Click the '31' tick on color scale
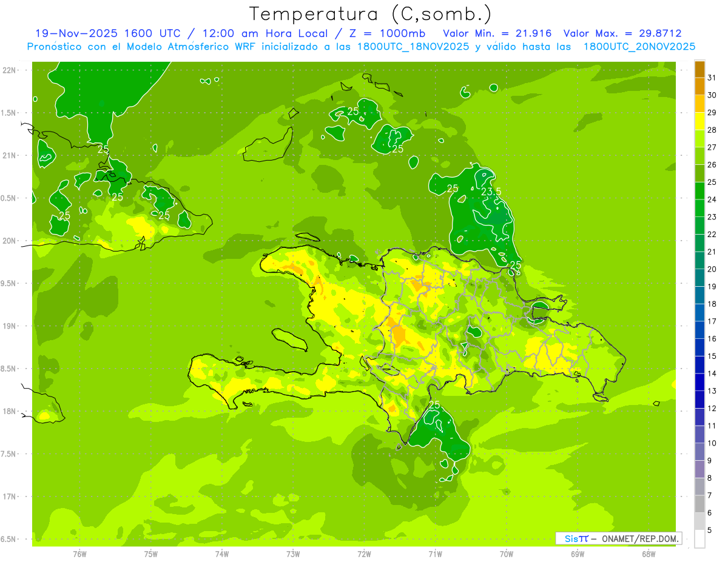The image size is (728, 562). point(712,78)
